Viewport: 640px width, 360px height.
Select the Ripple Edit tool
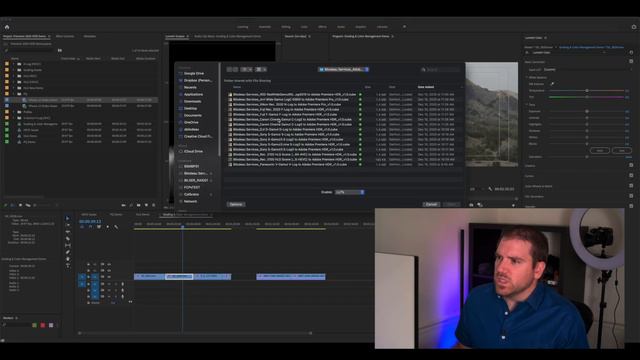tap(68, 232)
